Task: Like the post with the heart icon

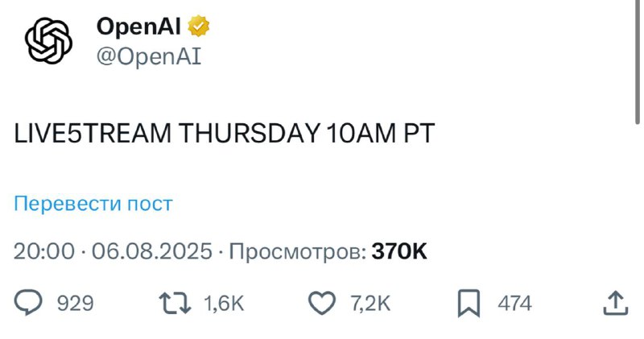Action: click(321, 304)
